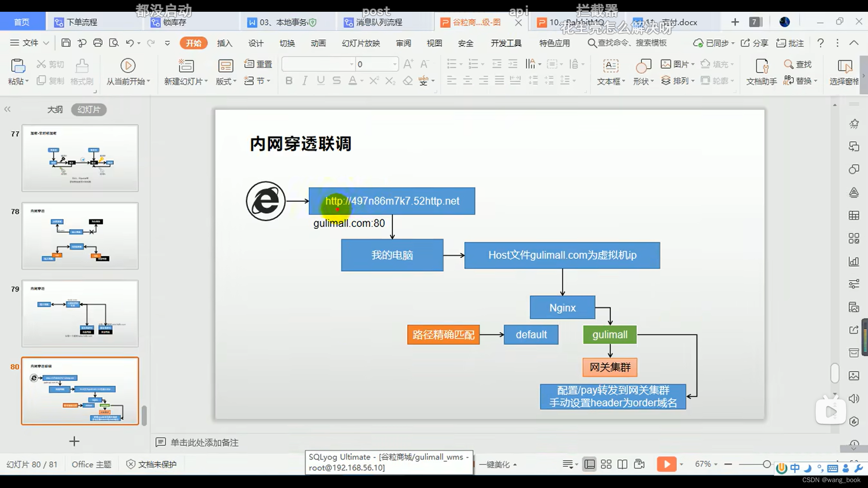Click the Document Assistant (文档助手) icon

[762, 66]
